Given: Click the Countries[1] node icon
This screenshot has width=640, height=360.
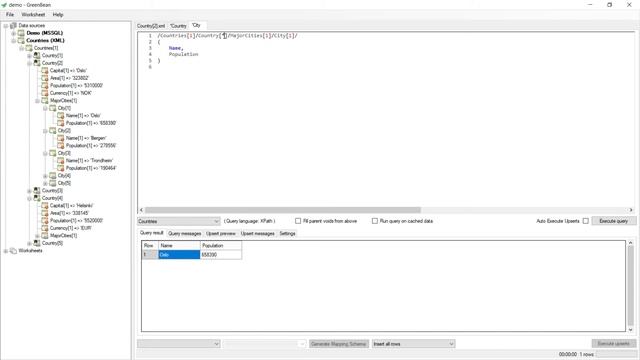Looking at the screenshot, I should [x=29, y=48].
